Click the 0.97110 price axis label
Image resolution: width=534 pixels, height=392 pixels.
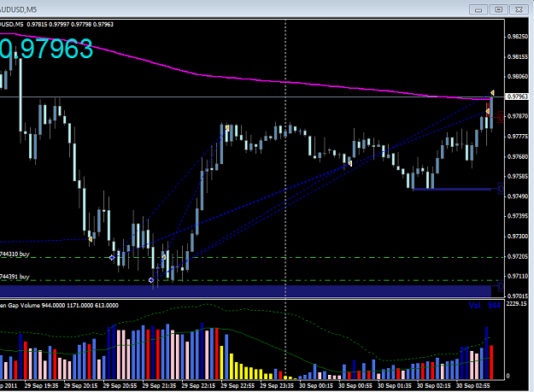coord(518,277)
